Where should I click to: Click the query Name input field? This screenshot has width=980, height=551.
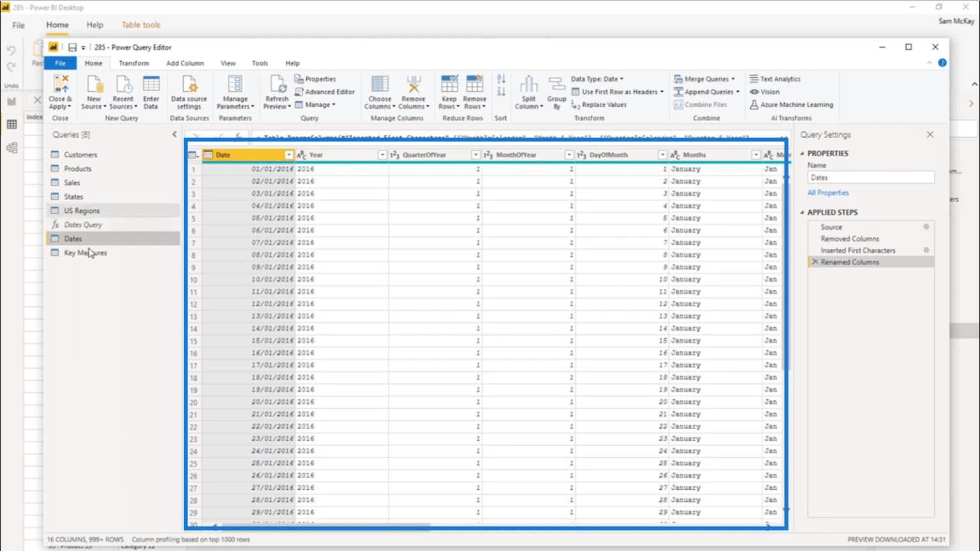click(871, 178)
